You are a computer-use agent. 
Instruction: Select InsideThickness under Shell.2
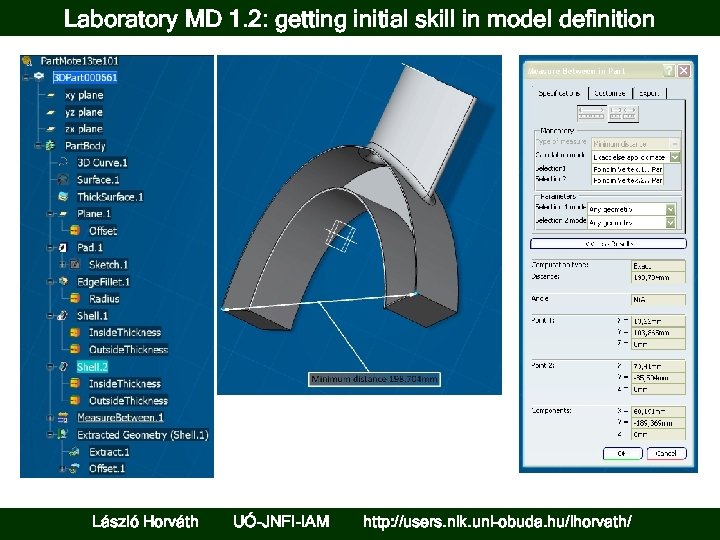pos(125,383)
